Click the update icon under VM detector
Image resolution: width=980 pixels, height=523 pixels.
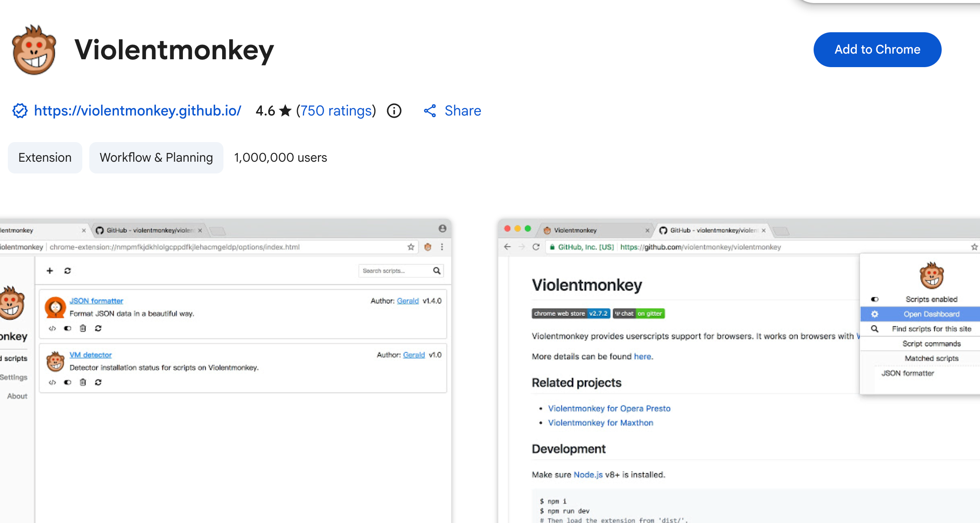coord(98,382)
